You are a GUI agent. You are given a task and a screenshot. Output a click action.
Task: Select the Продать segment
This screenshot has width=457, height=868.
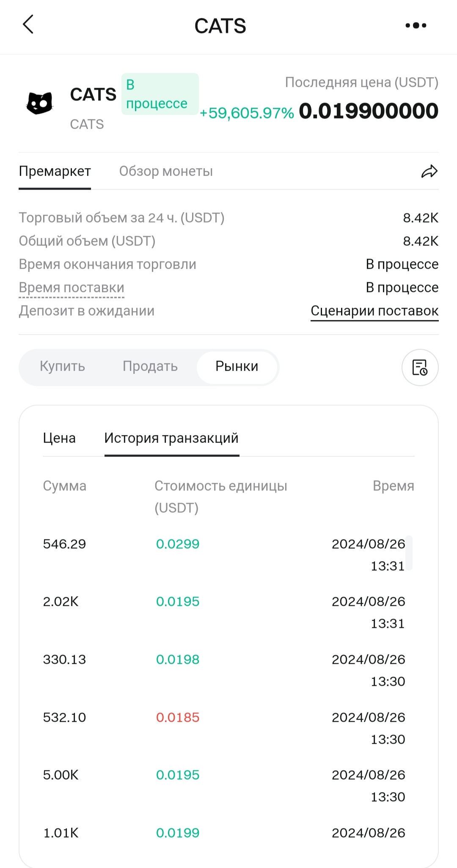[150, 366]
